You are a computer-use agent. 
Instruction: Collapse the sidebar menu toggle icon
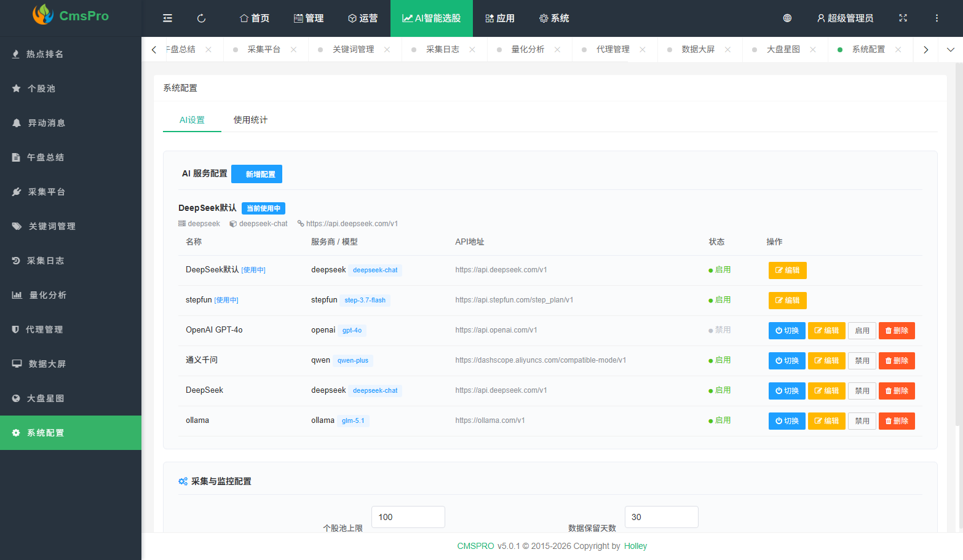point(167,18)
